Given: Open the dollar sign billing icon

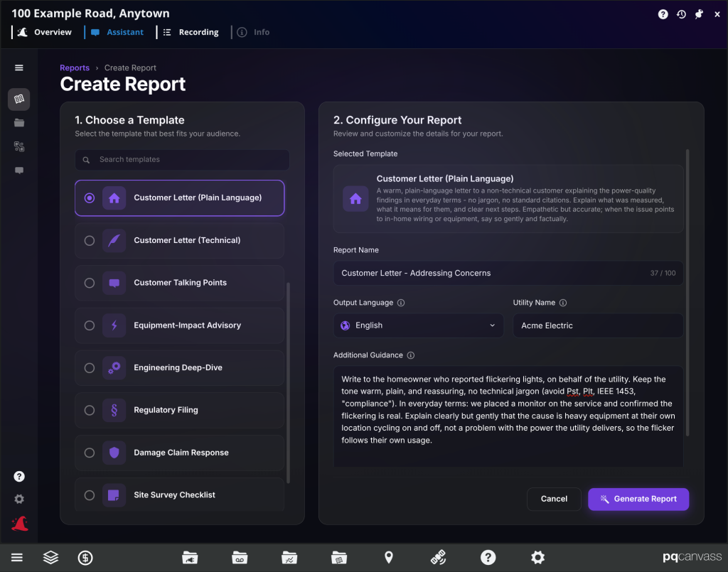Looking at the screenshot, I should [85, 557].
